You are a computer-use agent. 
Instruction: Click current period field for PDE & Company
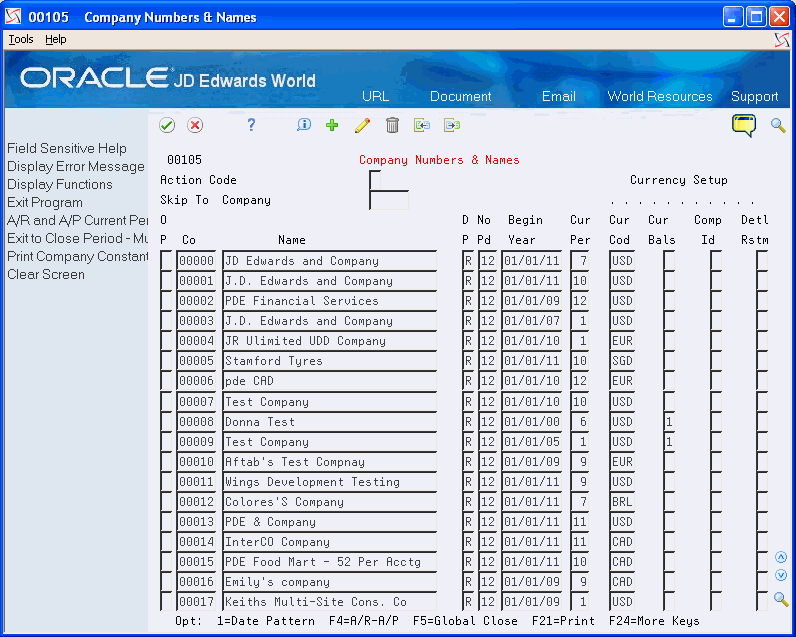point(580,522)
